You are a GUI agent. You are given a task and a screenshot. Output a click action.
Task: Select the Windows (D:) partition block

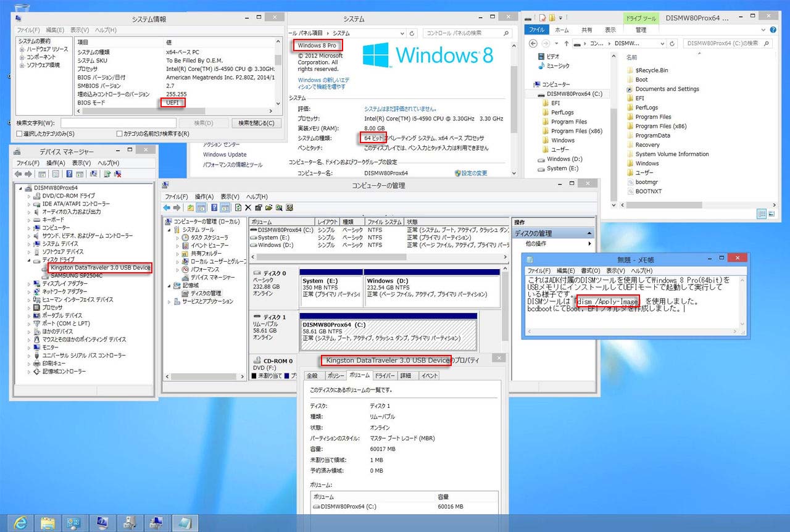point(431,288)
